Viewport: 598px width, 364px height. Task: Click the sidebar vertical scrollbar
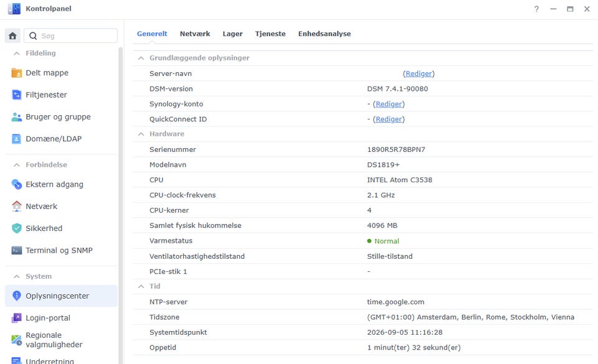[x=120, y=205]
